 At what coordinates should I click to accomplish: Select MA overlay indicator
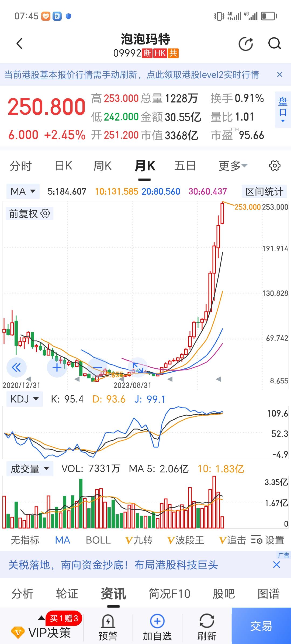click(x=63, y=540)
